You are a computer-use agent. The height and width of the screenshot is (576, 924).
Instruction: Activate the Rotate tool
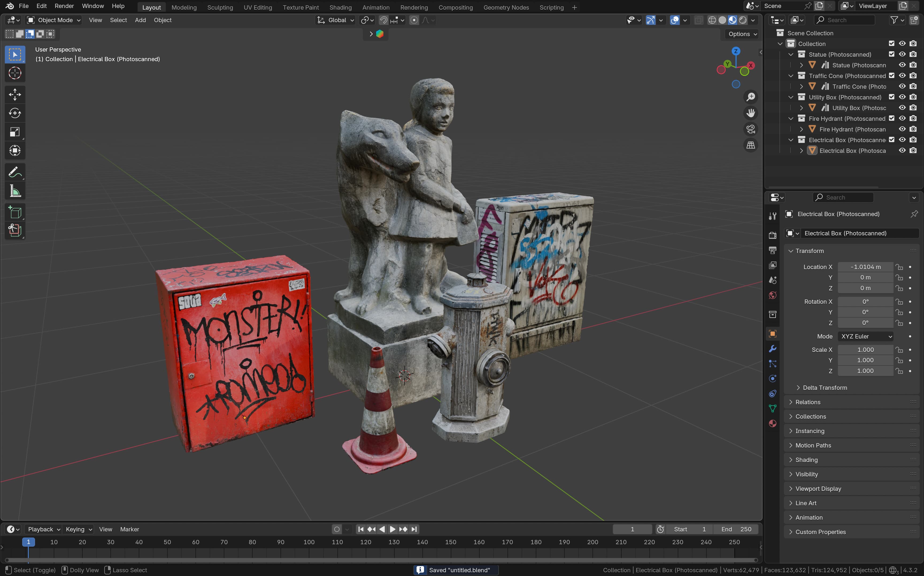pyautogui.click(x=15, y=113)
